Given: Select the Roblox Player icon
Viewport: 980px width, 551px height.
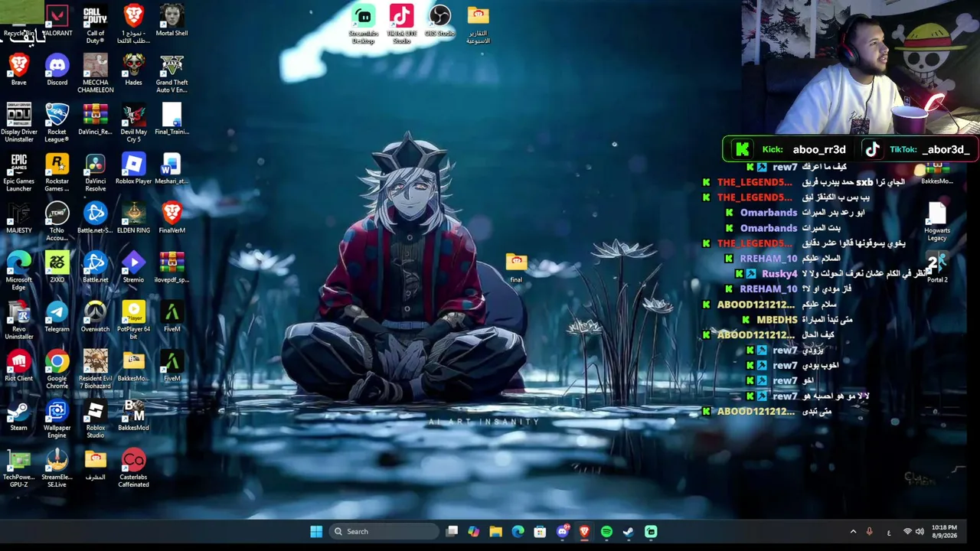Looking at the screenshot, I should [133, 169].
